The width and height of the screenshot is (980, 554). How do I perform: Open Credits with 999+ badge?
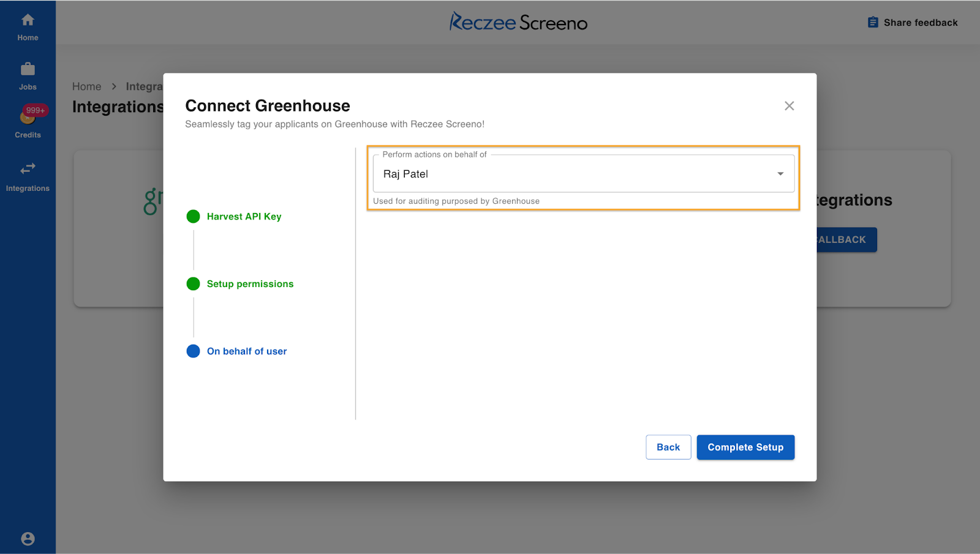pyautogui.click(x=28, y=121)
